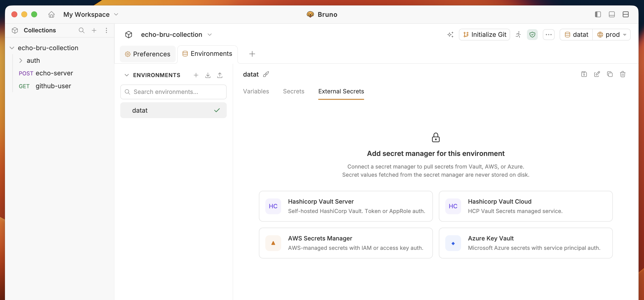Switch to the Variables tab
644x300 pixels.
click(x=256, y=91)
